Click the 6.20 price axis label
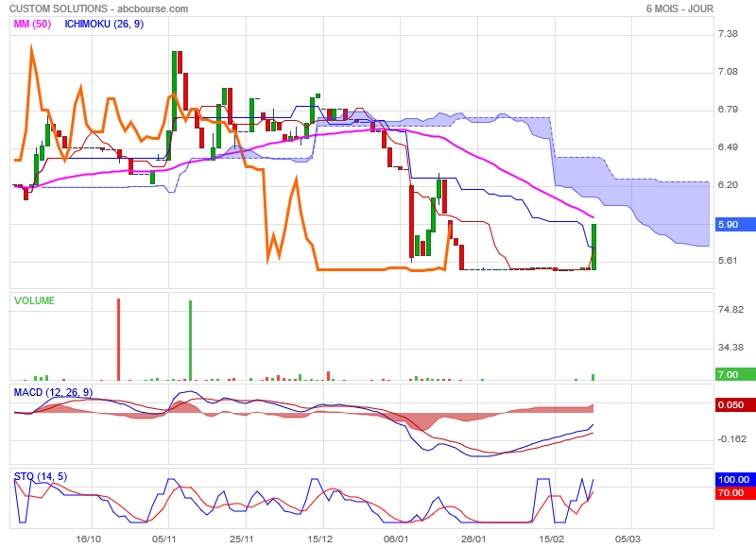This screenshot has height=548, width=756. click(728, 185)
